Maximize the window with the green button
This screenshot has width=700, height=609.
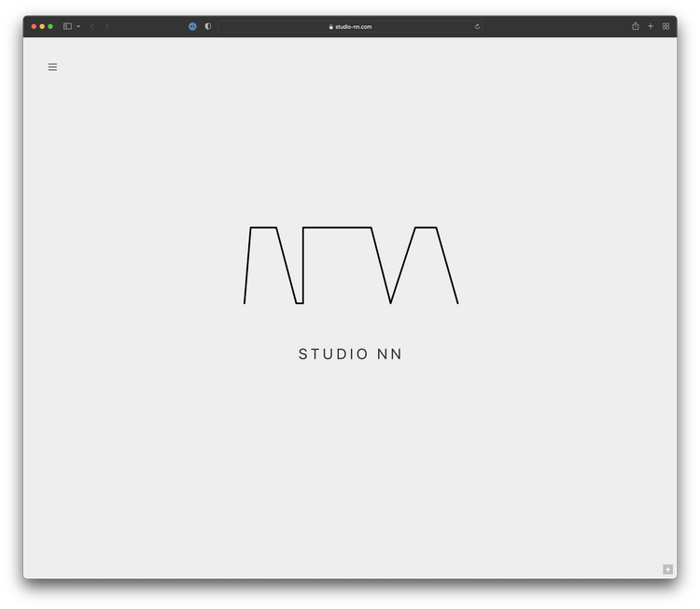50,26
